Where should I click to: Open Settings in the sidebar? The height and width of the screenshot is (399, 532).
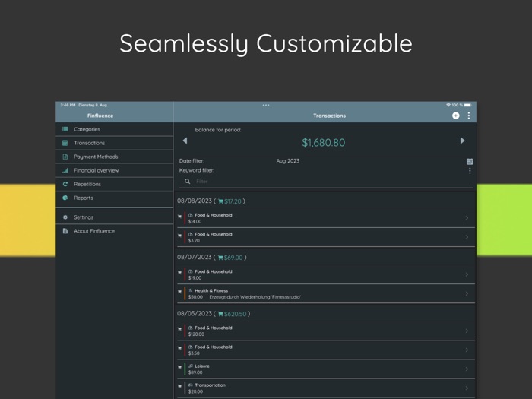(114, 217)
